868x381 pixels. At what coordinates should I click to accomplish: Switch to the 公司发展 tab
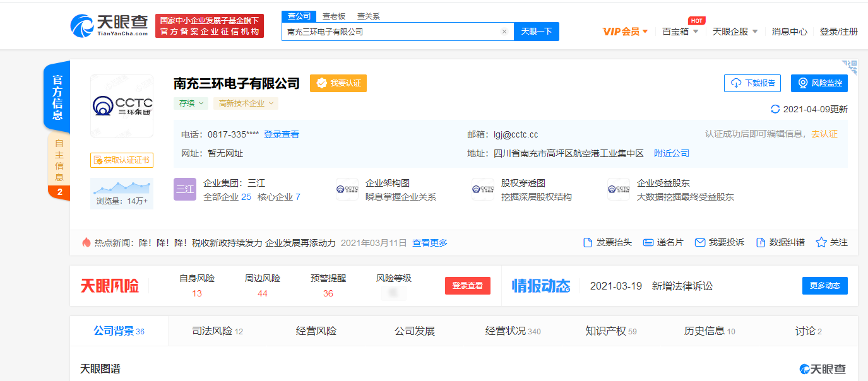[x=415, y=331]
